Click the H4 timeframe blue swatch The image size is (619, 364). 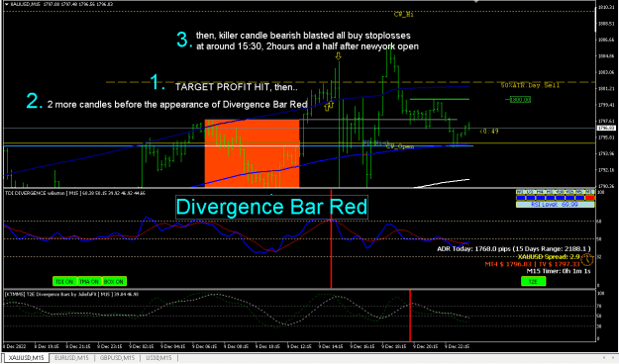541,198
